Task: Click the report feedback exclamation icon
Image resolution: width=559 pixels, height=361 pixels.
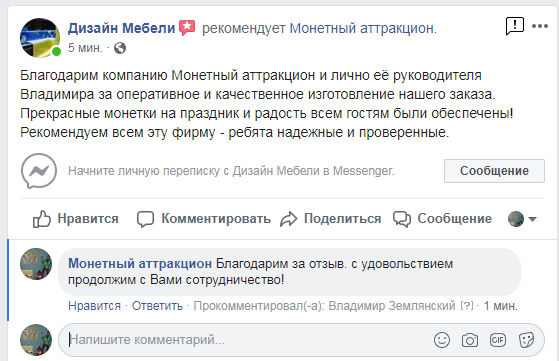Action: pos(514,26)
